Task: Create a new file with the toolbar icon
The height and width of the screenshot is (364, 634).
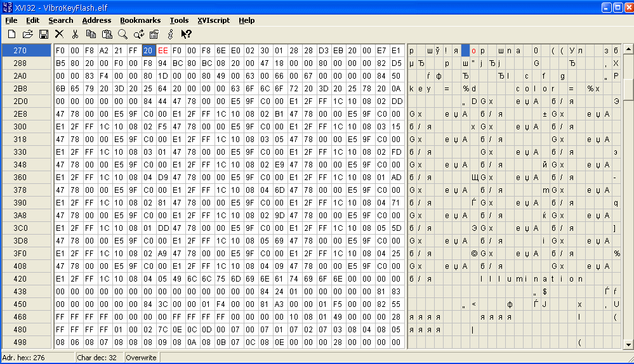Action: tap(11, 34)
